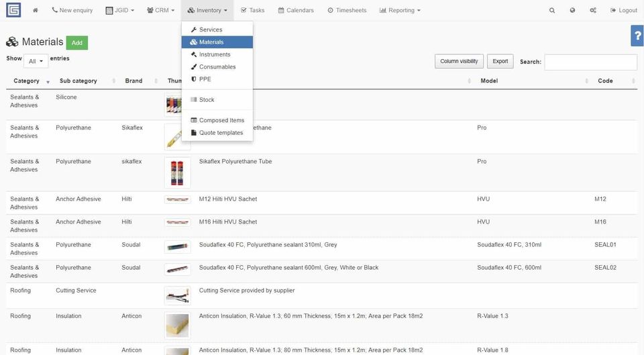Image resolution: width=644 pixels, height=355 pixels.
Task: Open the Column visibility button
Action: [x=459, y=61]
